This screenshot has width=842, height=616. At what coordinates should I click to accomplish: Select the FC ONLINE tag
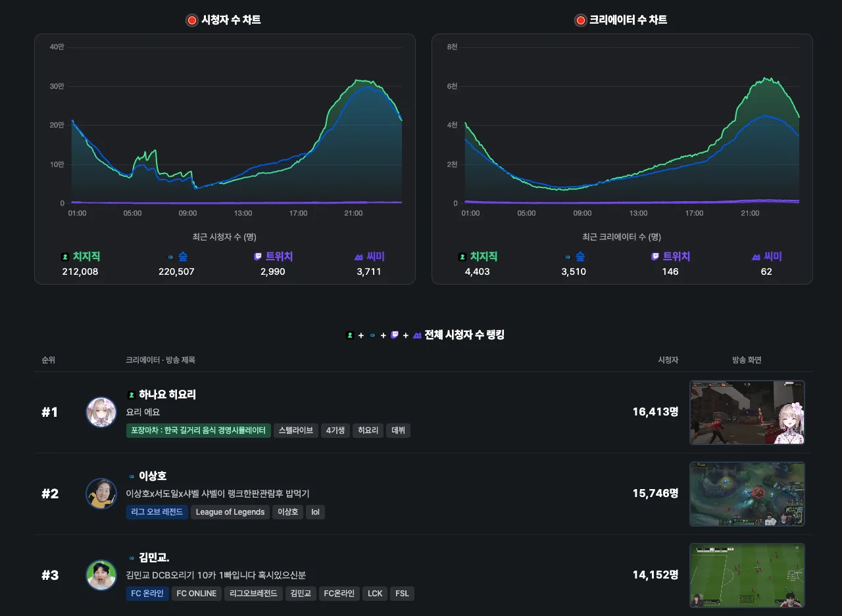pyautogui.click(x=197, y=594)
